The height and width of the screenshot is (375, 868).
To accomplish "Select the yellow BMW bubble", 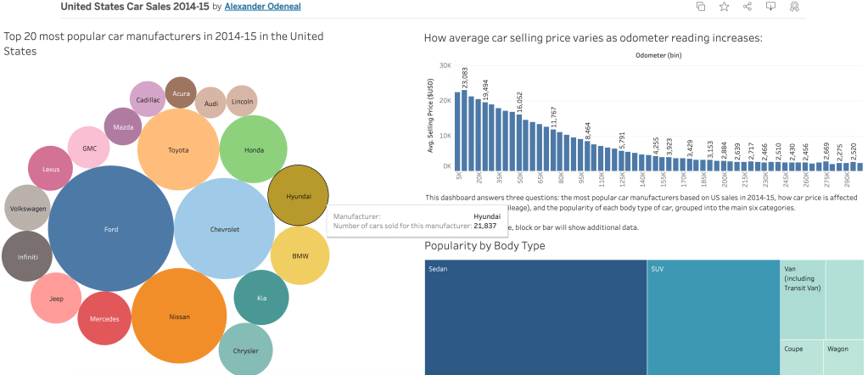I will click(x=300, y=255).
